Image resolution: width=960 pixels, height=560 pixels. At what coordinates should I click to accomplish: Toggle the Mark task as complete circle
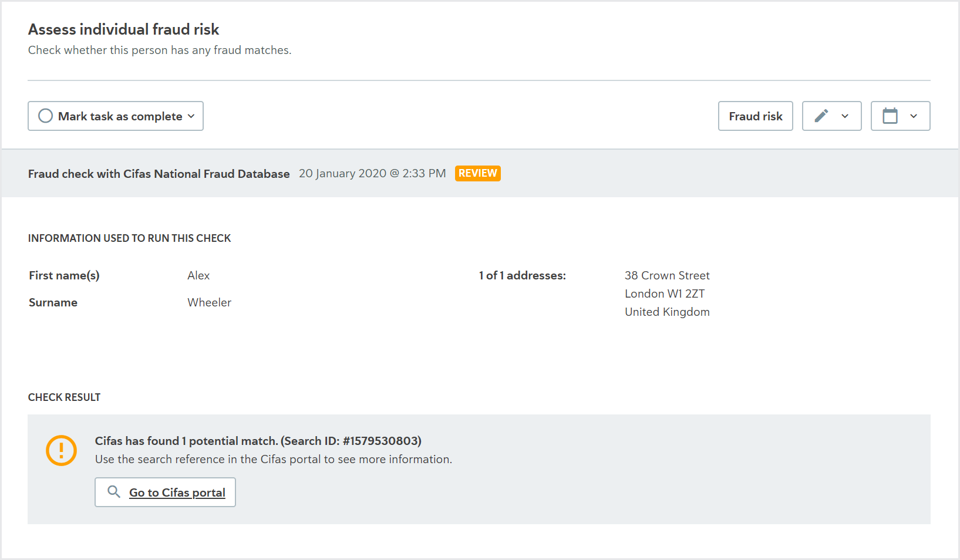45,116
